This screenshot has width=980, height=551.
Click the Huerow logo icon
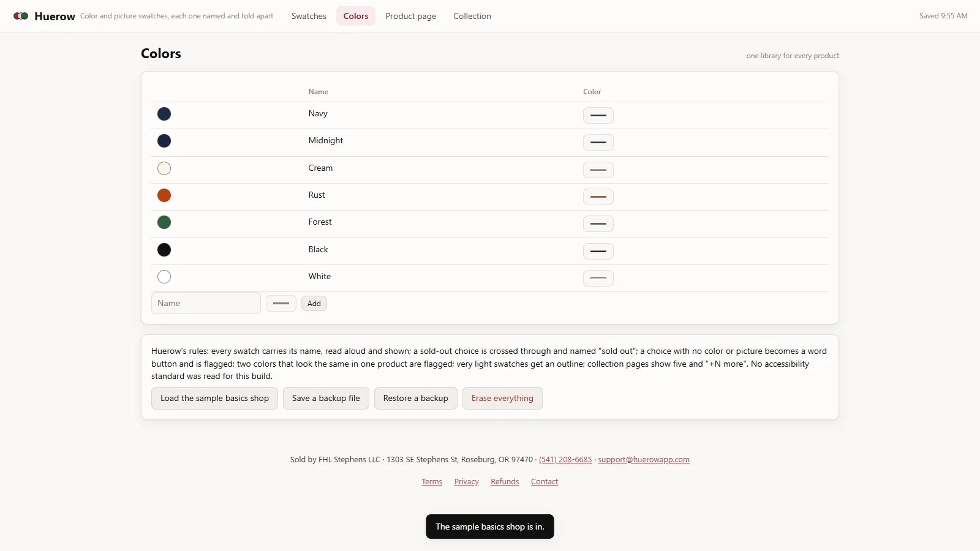tap(21, 16)
